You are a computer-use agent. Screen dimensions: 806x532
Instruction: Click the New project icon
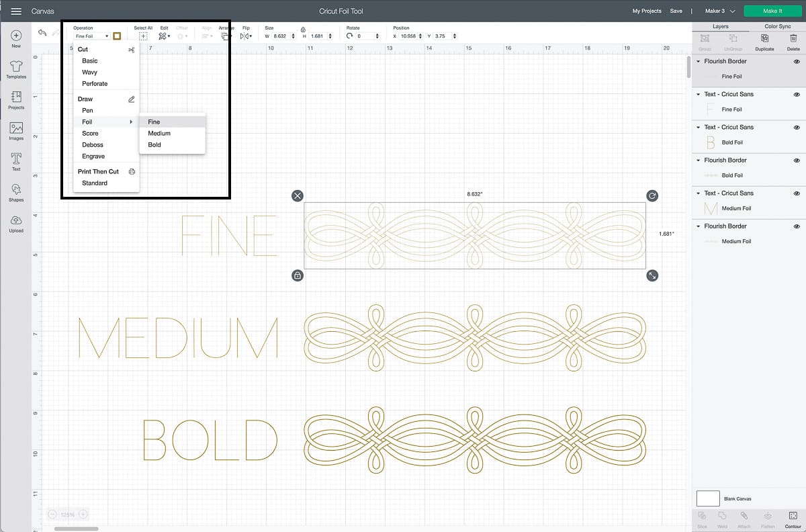[16, 36]
